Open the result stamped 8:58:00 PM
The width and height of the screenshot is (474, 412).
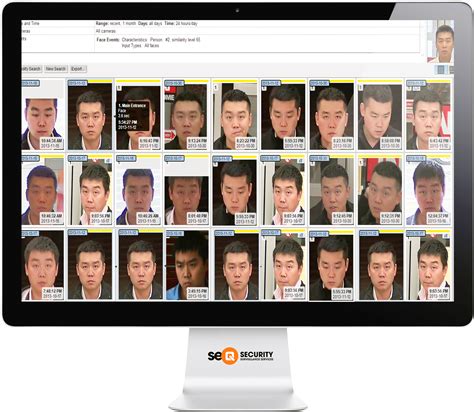click(x=380, y=115)
